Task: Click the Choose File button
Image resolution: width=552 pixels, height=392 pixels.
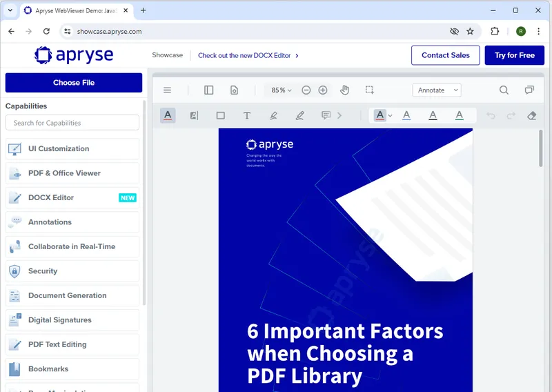Action: [x=74, y=83]
